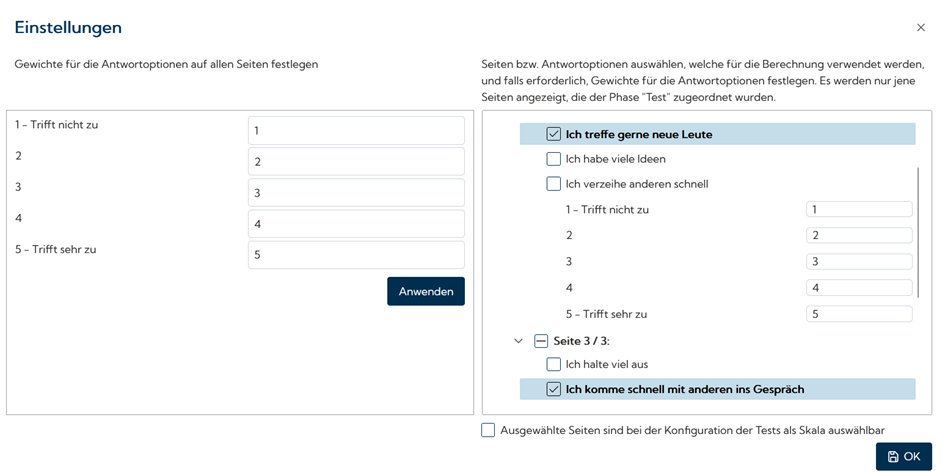Click right tree weight field for '1 – Trifft nicht zu'
The image size is (945, 472).
tap(859, 210)
